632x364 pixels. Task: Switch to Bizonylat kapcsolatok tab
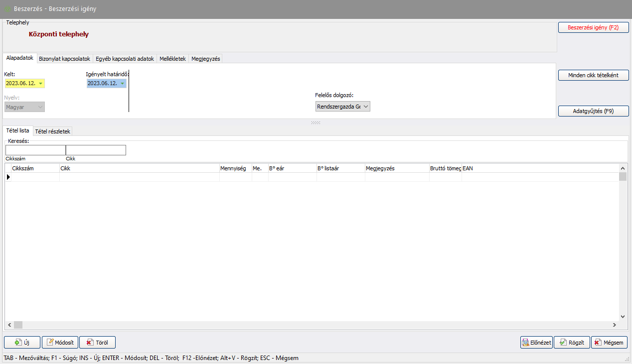click(x=64, y=59)
